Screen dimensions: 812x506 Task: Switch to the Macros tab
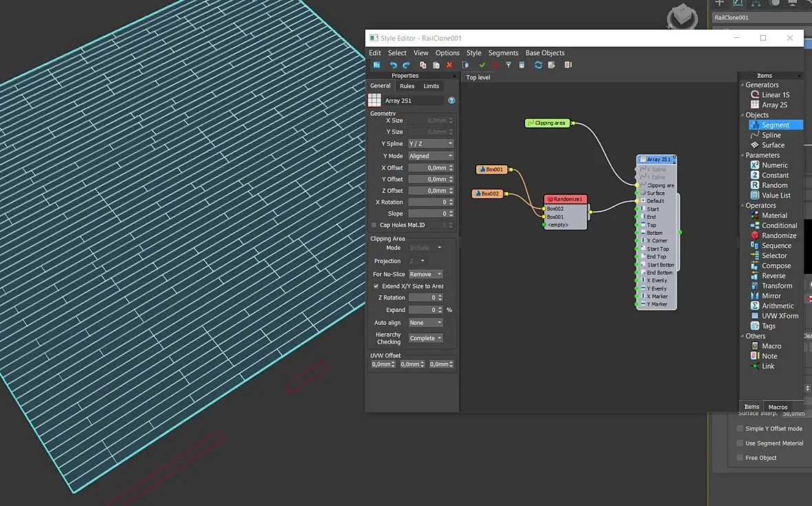pos(778,407)
